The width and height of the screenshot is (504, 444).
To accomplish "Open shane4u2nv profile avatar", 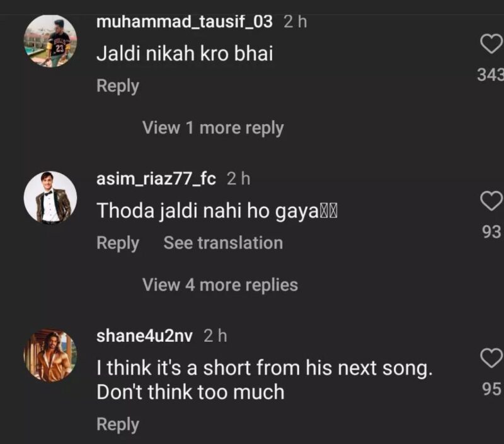I will click(x=50, y=355).
